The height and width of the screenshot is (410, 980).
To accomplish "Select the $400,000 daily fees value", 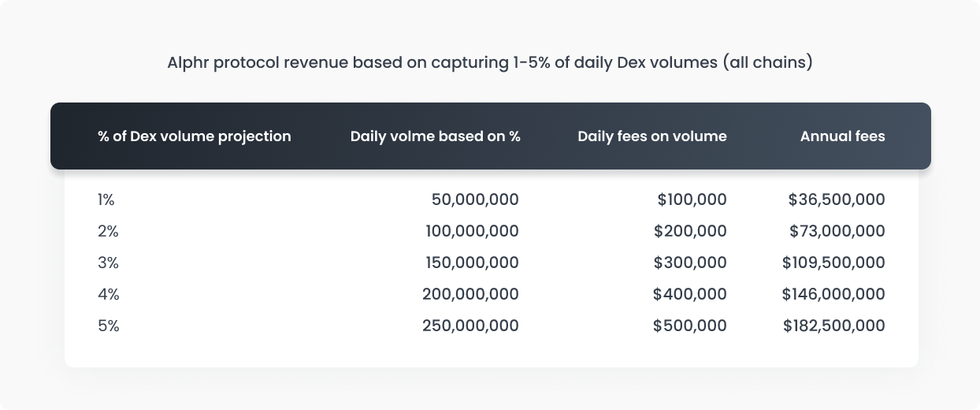I will 690,295.
